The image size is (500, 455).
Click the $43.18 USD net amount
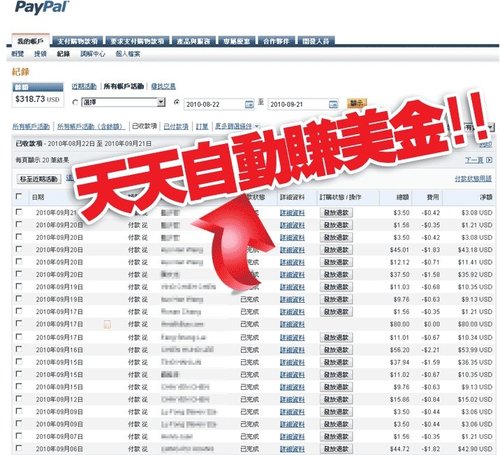pyautogui.click(x=475, y=250)
